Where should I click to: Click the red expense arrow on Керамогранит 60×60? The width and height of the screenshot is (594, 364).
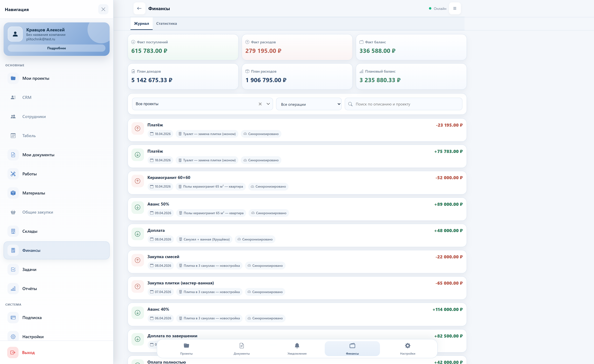137,181
